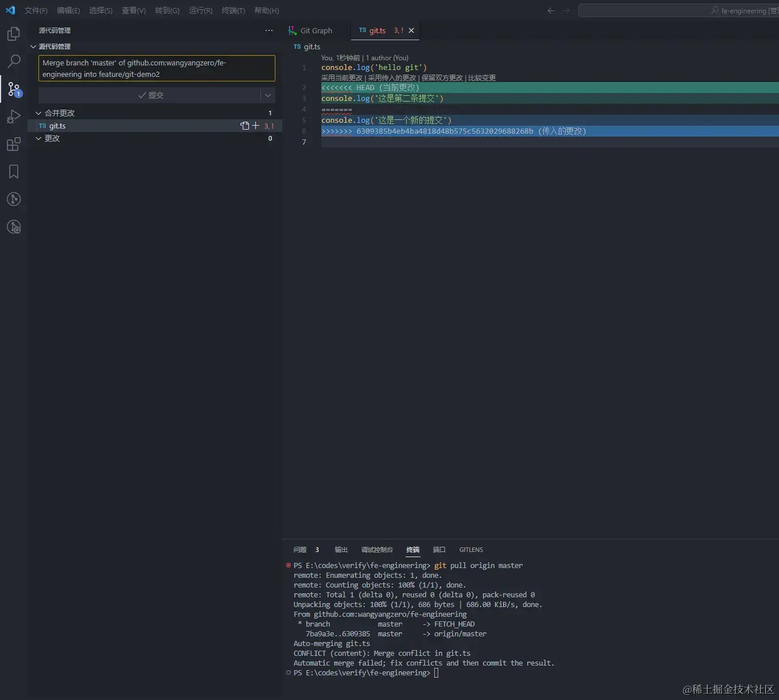Open the 转到(G) menu
Viewport: 779px width, 700px height.
click(x=167, y=10)
